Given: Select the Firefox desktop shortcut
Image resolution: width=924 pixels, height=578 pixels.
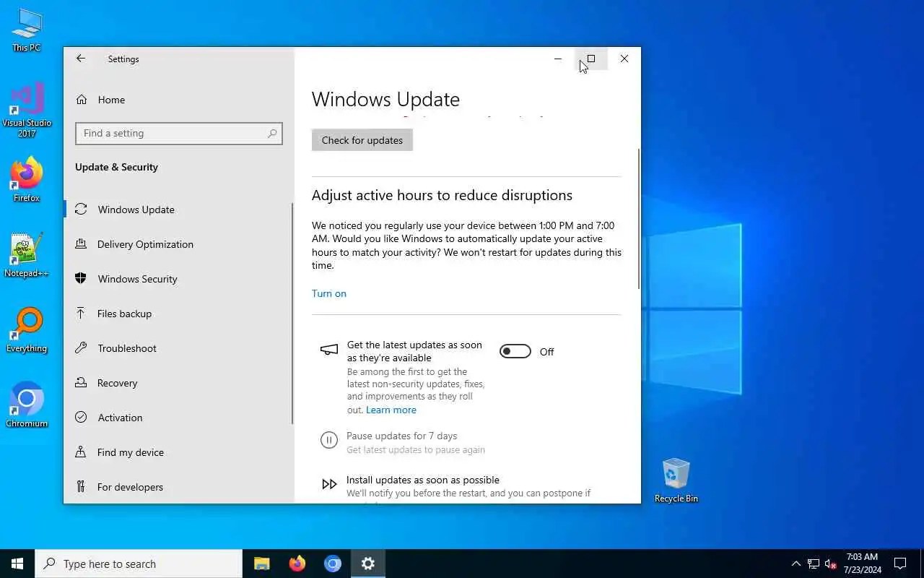Looking at the screenshot, I should (x=27, y=181).
